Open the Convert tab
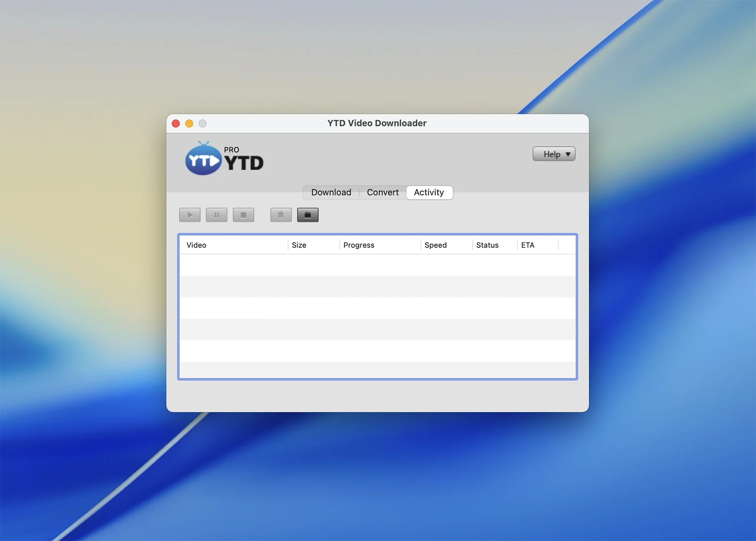Viewport: 756px width, 541px height. [382, 192]
